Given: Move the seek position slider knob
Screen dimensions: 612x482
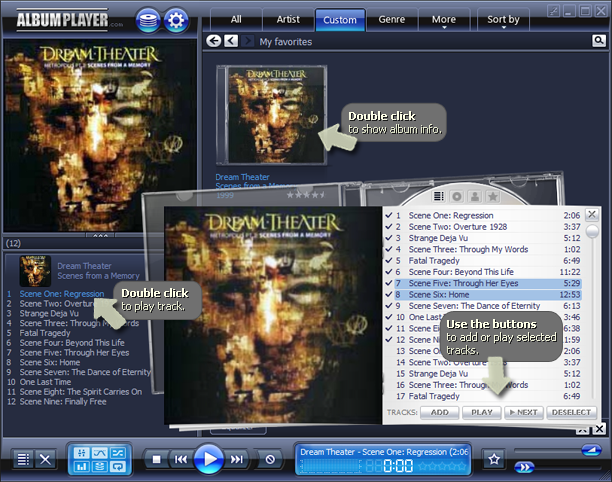Looking at the screenshot, I should [524, 467].
